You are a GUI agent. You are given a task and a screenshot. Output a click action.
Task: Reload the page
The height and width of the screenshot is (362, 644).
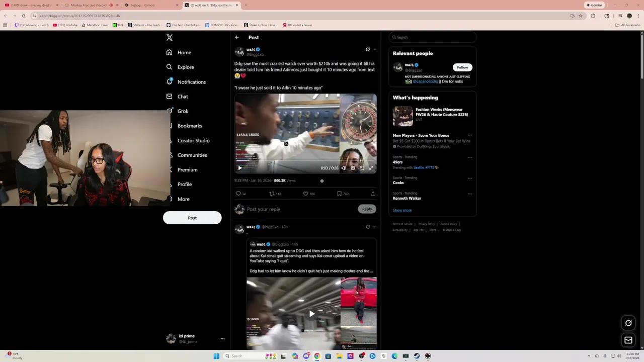23,16
